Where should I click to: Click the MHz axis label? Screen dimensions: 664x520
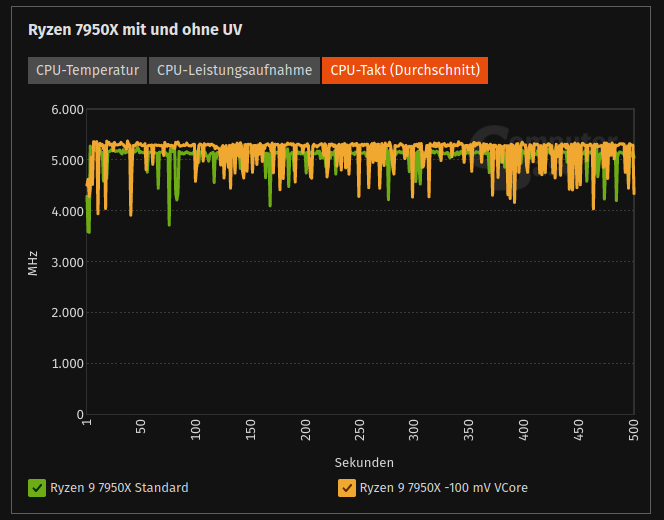point(33,263)
